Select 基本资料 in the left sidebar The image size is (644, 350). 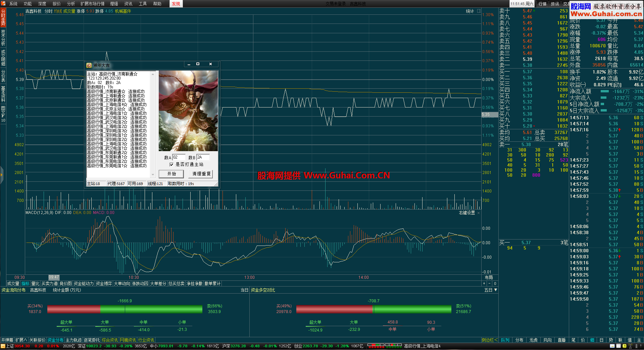[x=3, y=94]
